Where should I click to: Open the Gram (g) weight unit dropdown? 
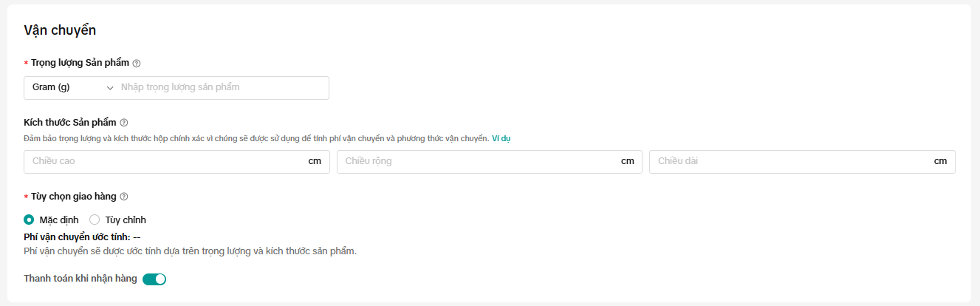coord(66,87)
